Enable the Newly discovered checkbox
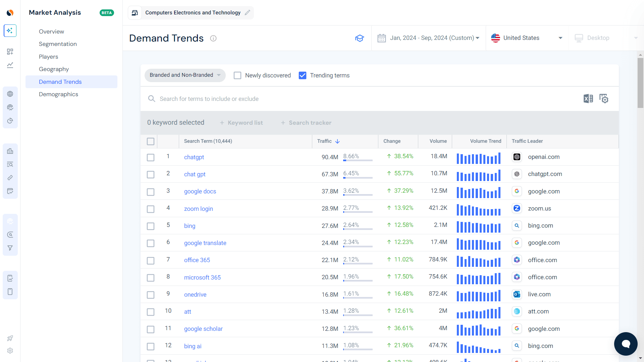 coord(237,75)
